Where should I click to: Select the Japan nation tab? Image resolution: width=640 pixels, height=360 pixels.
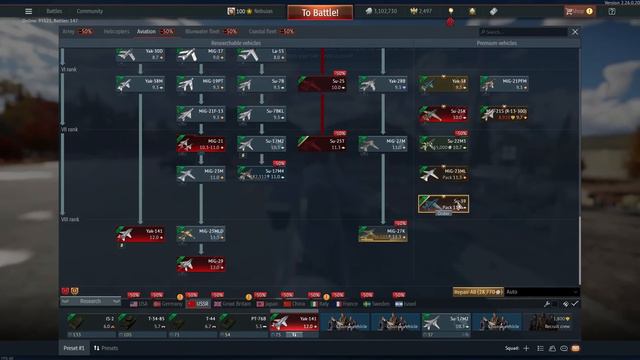tap(267, 304)
